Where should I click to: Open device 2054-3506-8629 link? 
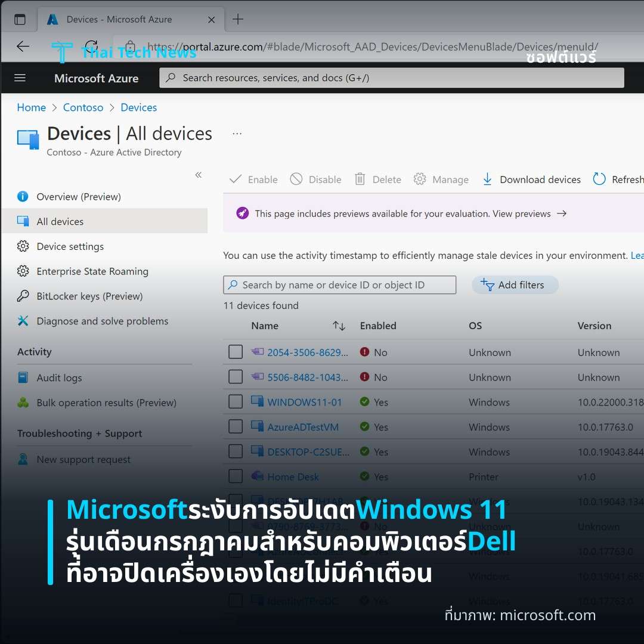pyautogui.click(x=308, y=352)
